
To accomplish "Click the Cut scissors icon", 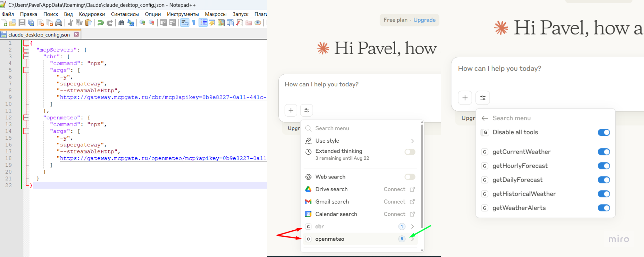I will coord(70,23).
